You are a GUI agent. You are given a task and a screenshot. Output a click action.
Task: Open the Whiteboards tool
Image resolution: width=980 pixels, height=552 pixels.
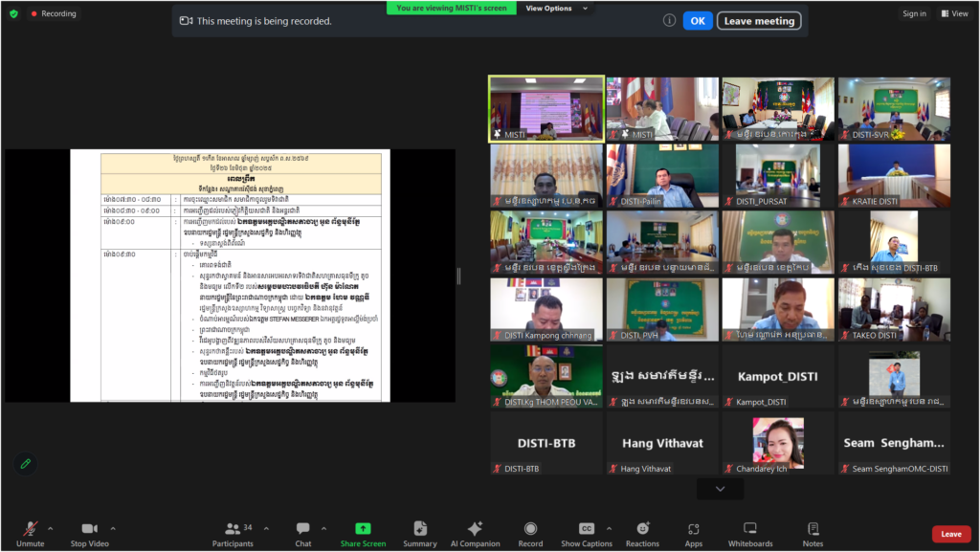coord(750,533)
